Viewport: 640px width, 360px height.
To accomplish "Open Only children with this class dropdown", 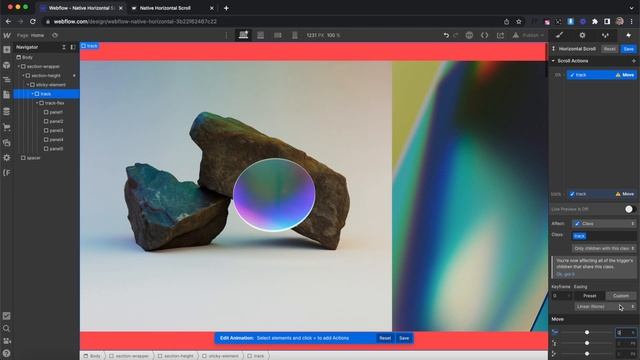I will (604, 248).
